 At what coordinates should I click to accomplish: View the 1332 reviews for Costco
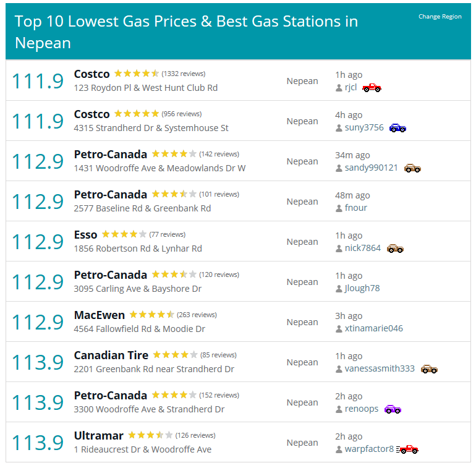tap(184, 74)
